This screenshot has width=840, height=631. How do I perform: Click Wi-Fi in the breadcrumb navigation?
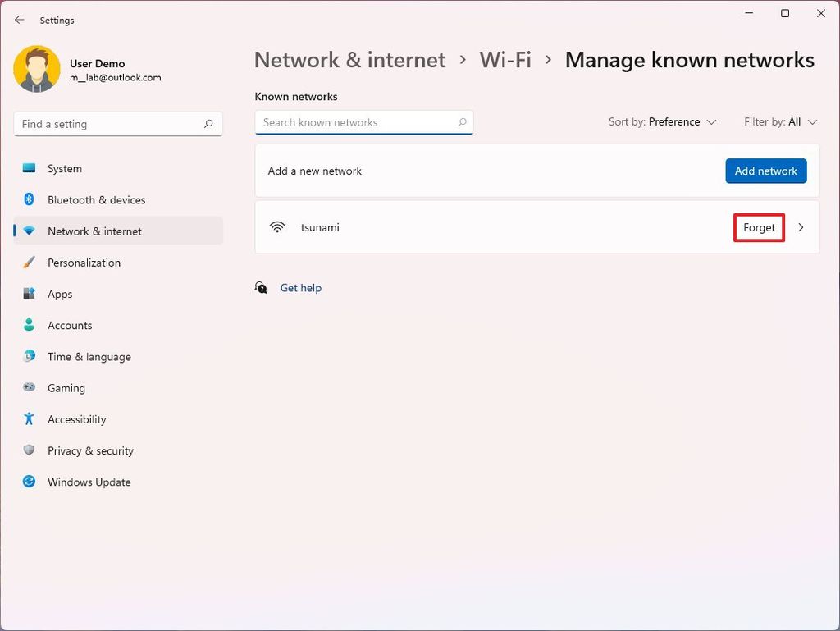(x=505, y=59)
